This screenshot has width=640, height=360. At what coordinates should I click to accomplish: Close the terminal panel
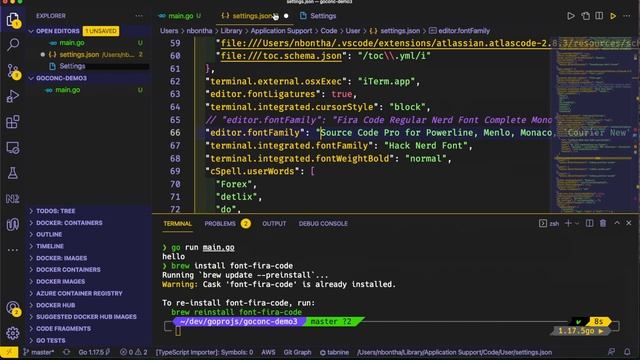tap(629, 223)
